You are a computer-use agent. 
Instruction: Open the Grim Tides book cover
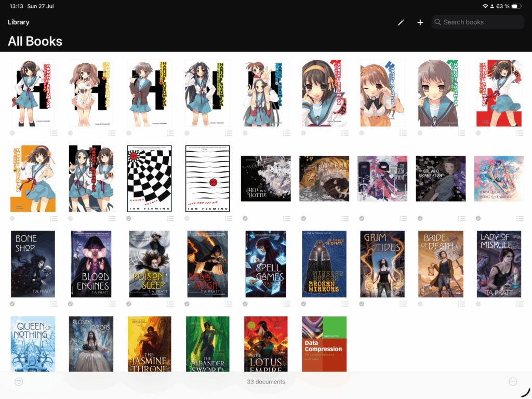tap(382, 264)
